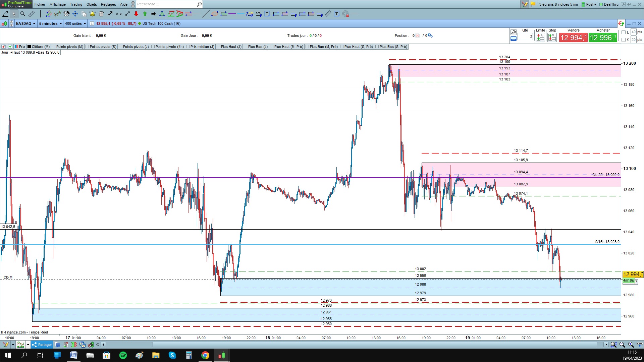Open the Affichage menu

[57, 4]
